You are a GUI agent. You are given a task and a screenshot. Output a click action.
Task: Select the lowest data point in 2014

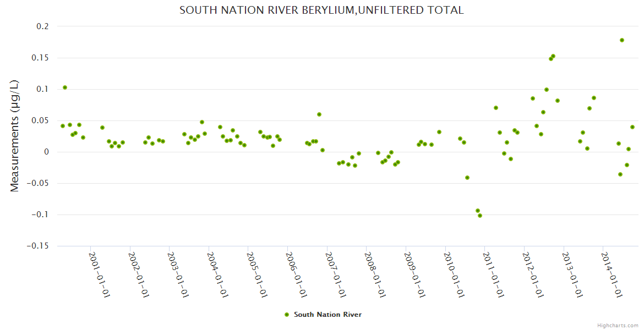(x=620, y=174)
